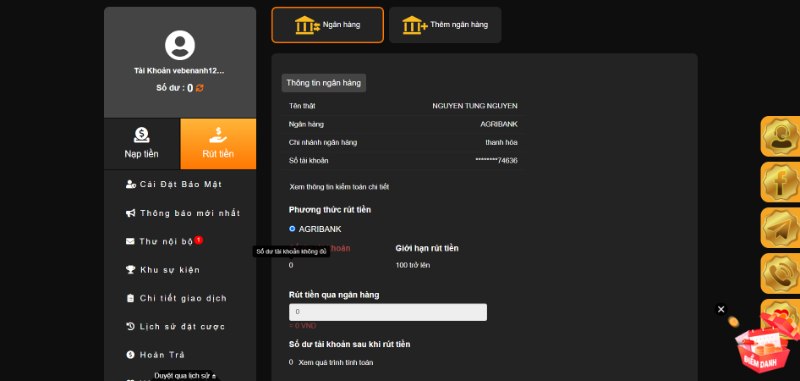Click the Điểm Danh gift box
This screenshot has height=381, width=800.
(764, 347)
